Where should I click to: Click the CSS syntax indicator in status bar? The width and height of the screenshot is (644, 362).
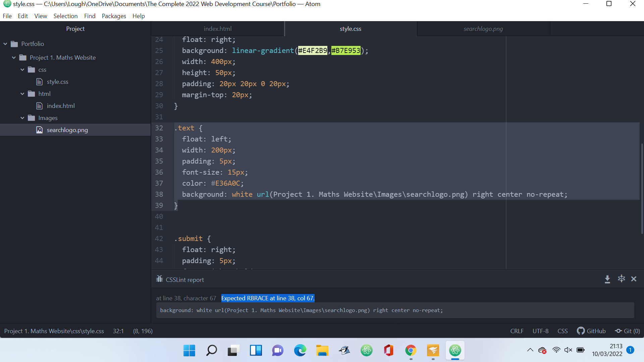coord(562,330)
